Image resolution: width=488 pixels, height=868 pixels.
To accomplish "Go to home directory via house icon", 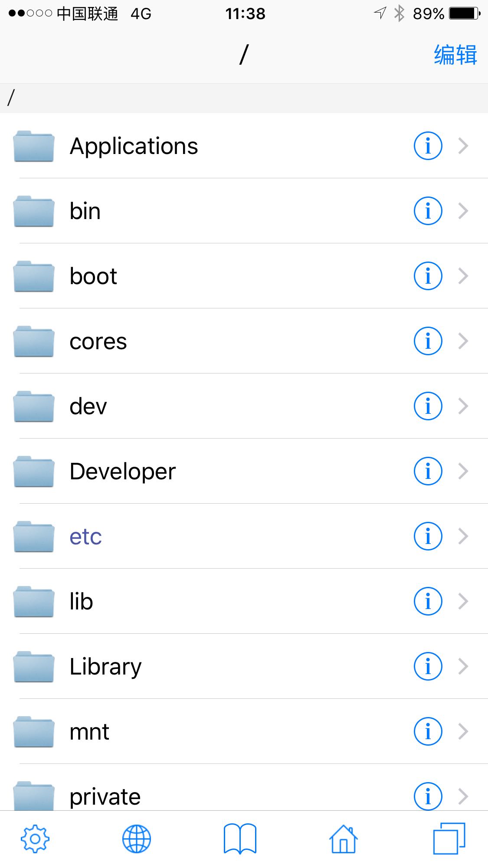I will coord(343,839).
